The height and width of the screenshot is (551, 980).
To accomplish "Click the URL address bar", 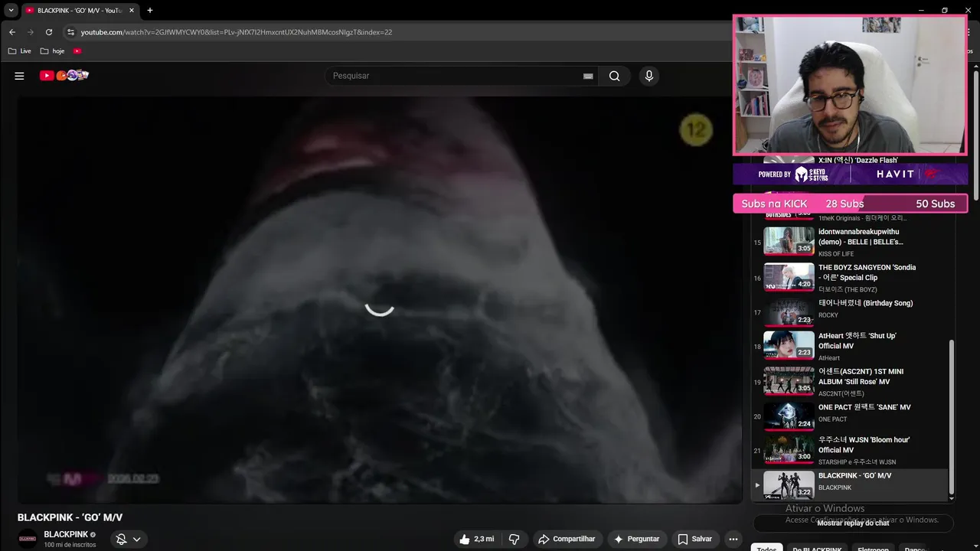I will [398, 32].
